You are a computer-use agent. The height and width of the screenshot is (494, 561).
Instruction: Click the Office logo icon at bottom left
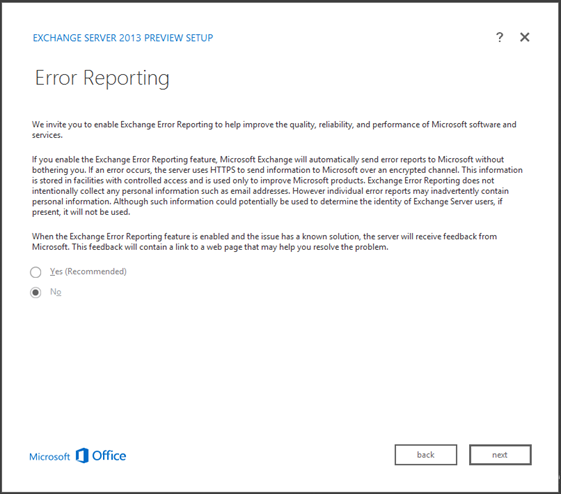tap(82, 455)
